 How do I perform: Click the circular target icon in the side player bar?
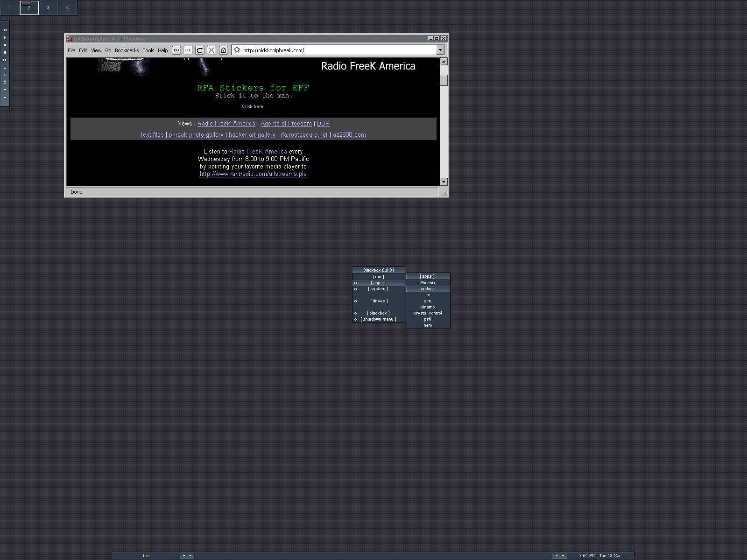[x=5, y=82]
